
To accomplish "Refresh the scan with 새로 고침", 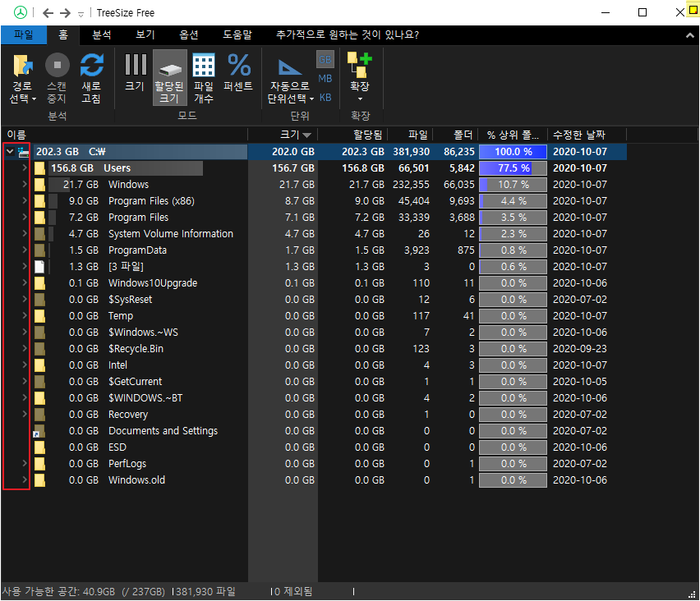I will click(x=91, y=79).
